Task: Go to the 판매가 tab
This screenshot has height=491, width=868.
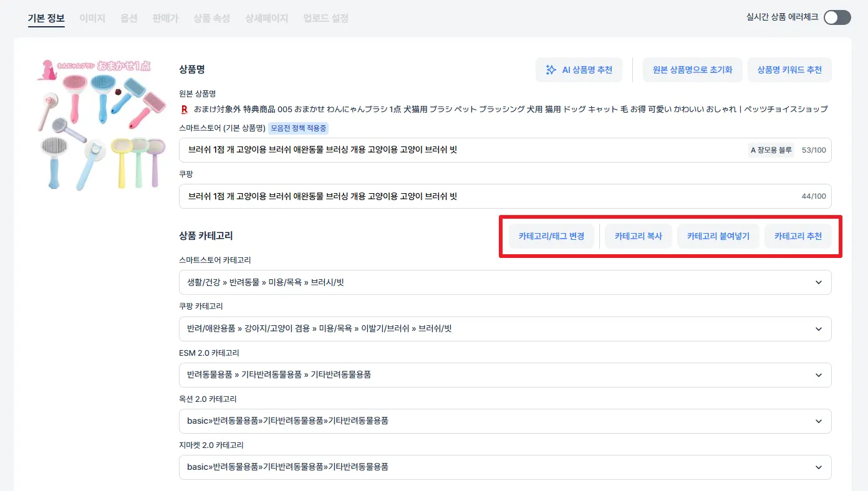Action: click(165, 19)
